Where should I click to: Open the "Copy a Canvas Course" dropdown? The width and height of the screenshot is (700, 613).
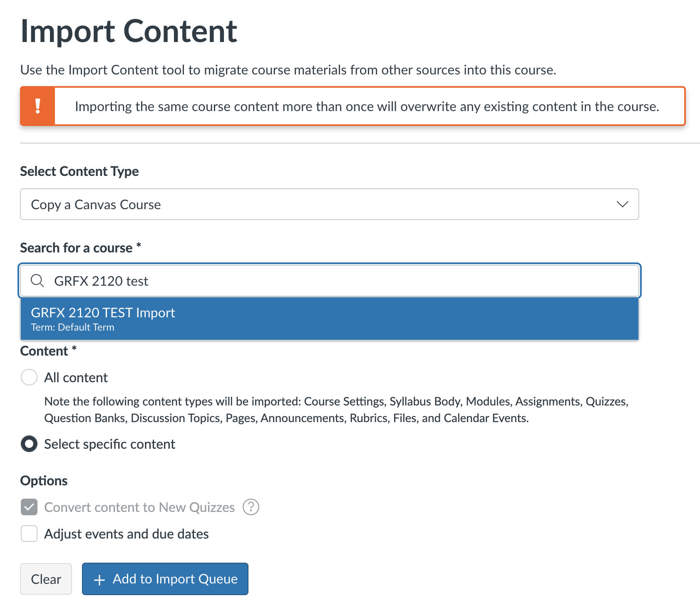[x=329, y=204]
